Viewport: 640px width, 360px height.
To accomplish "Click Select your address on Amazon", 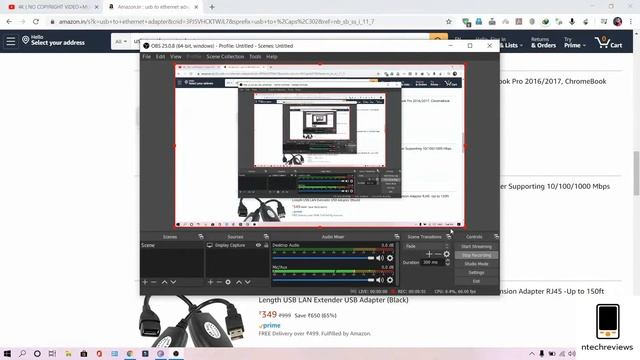I will [58, 43].
